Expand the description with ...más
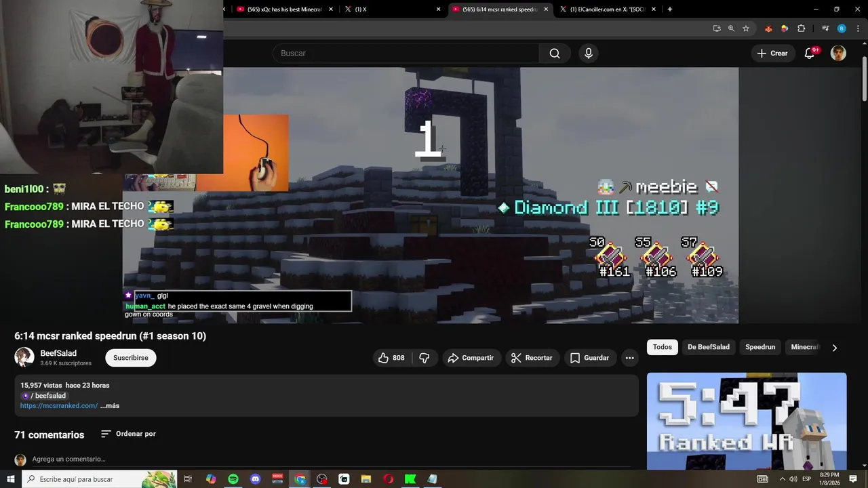The image size is (868, 488). pos(110,406)
